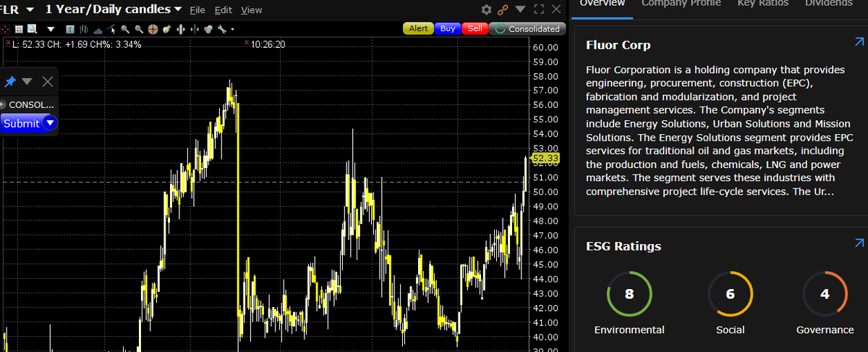Open the dropdown arrow after the magnifier icon
This screenshot has width=868, height=352.
51,29
